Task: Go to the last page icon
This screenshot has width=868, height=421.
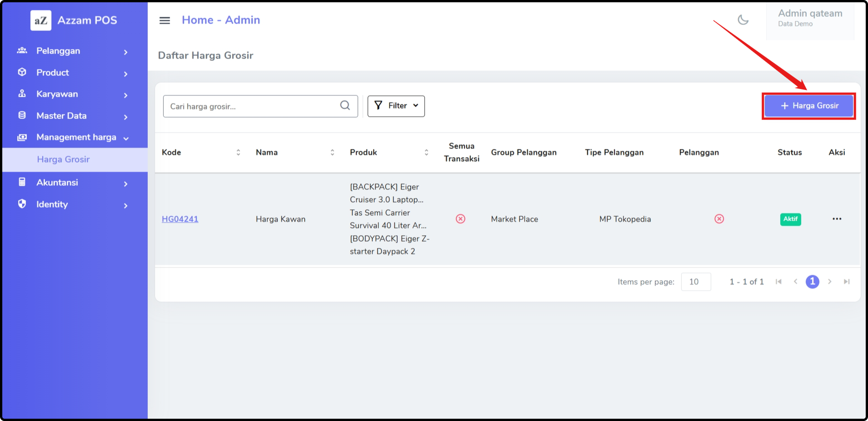Action: coord(846,282)
